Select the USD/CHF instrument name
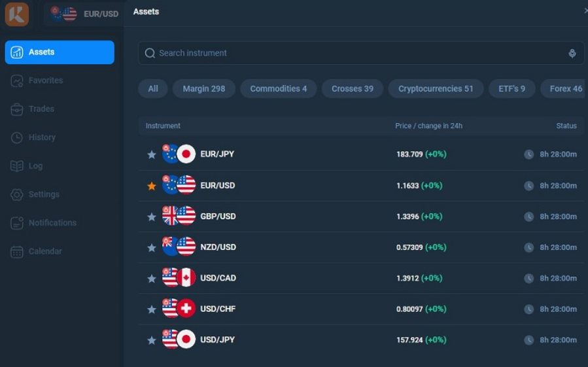588x367 pixels. 218,309
